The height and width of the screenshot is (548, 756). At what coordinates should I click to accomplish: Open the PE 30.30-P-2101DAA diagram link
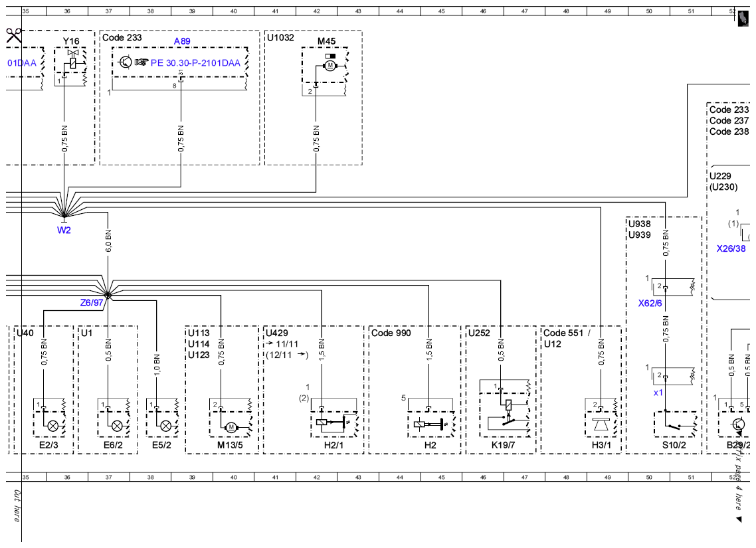pos(195,62)
